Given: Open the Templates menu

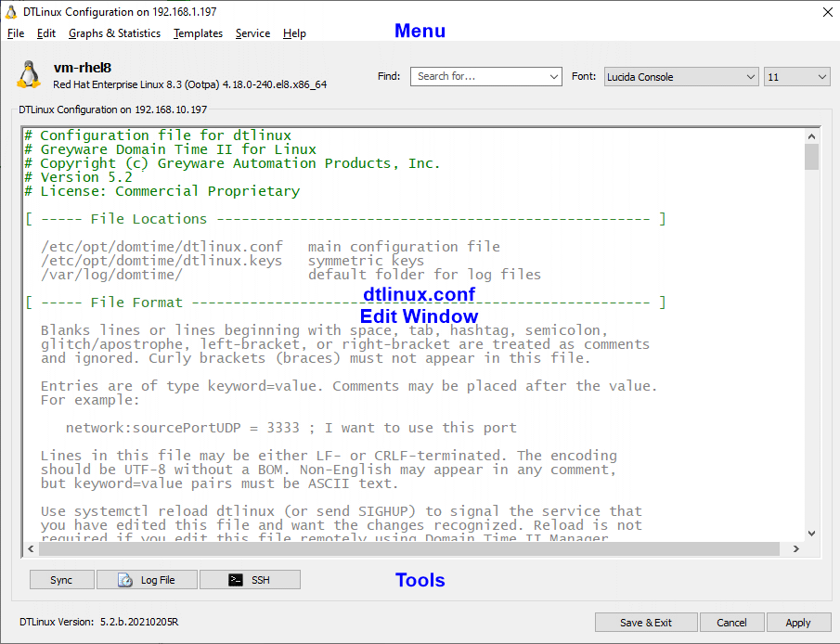Looking at the screenshot, I should pyautogui.click(x=198, y=33).
